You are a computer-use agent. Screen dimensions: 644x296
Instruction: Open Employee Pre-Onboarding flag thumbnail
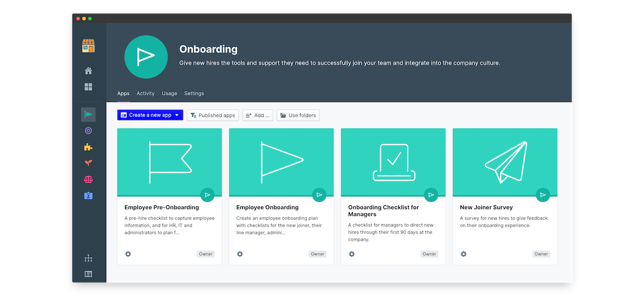(170, 162)
